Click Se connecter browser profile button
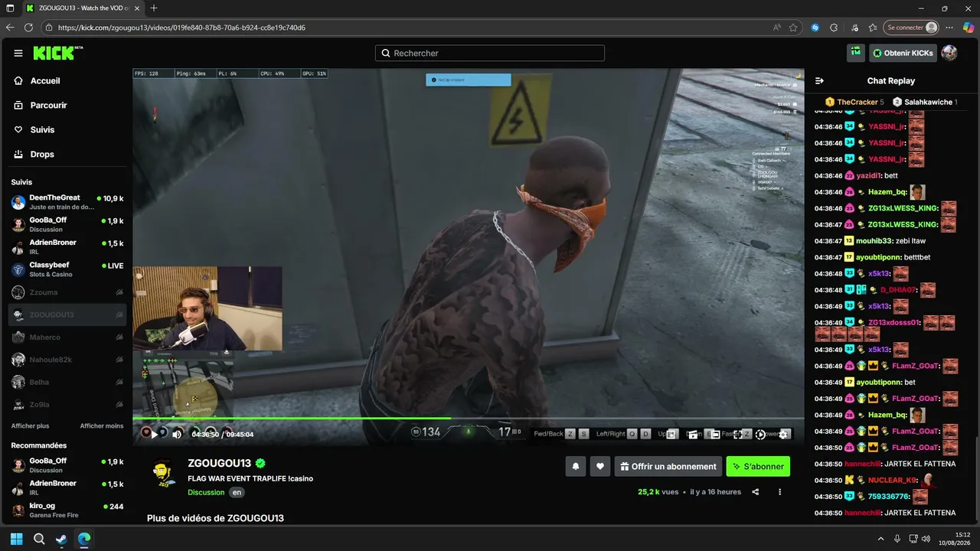 pyautogui.click(x=911, y=28)
